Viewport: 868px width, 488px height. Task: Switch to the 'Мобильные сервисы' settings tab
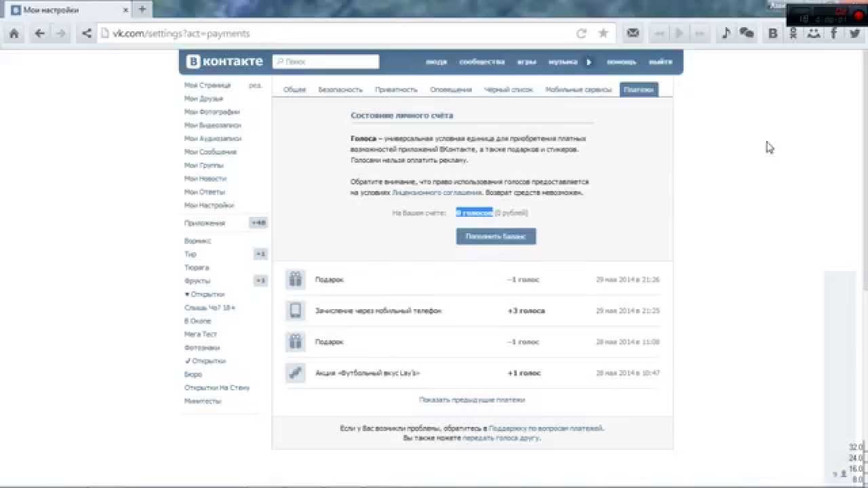click(x=578, y=89)
